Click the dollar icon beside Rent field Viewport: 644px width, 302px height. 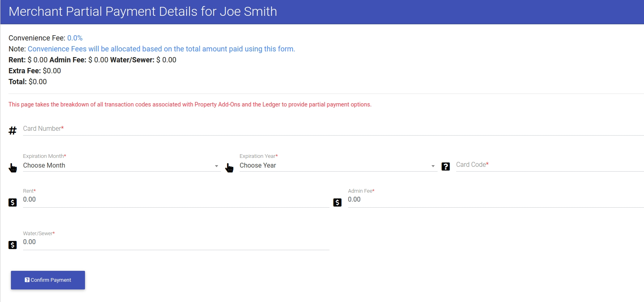[13, 202]
